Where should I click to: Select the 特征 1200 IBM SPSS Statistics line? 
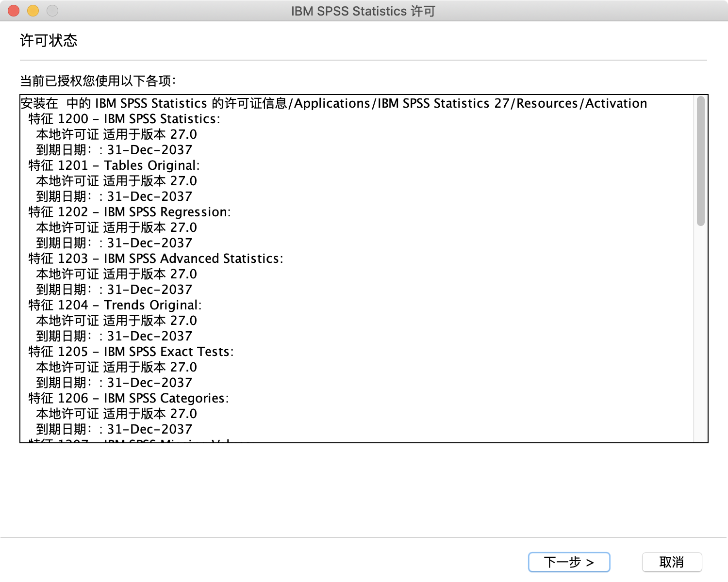pos(124,119)
